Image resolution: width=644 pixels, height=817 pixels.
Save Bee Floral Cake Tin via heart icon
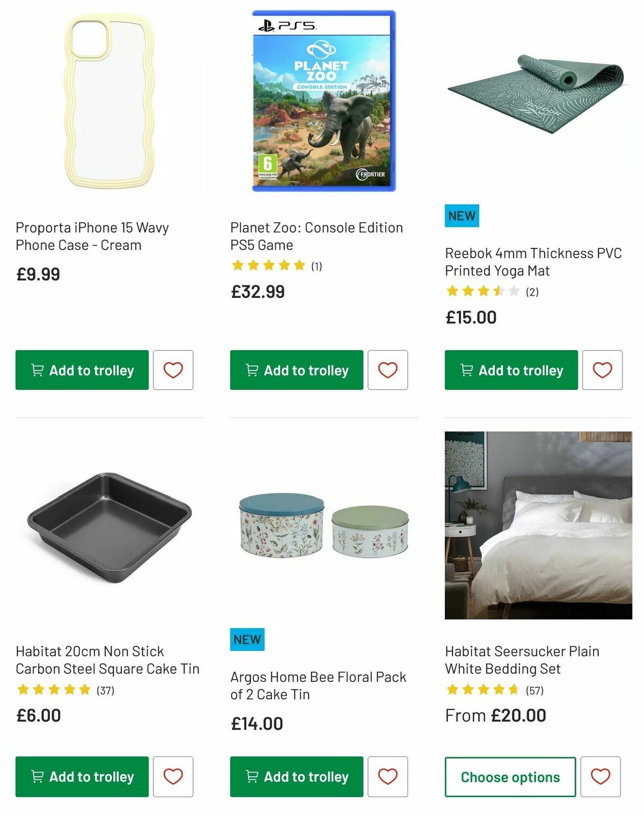387,776
